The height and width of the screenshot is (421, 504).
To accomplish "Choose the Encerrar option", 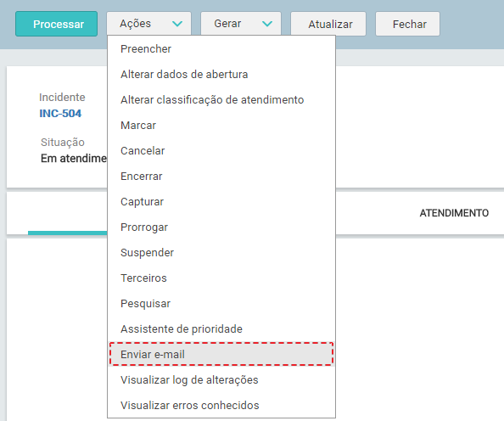I will point(221,177).
